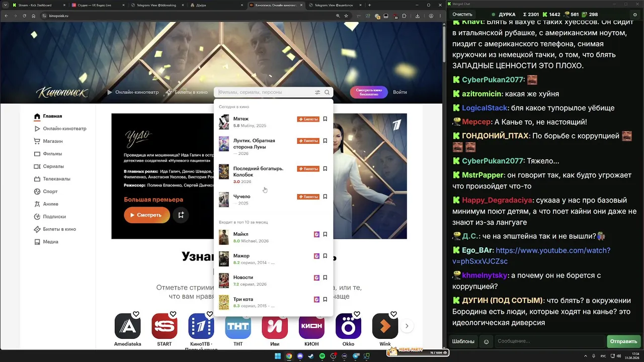The width and height of the screenshot is (644, 362).
Task: Open Билеты в кино in the sidebar
Action: tap(55, 229)
